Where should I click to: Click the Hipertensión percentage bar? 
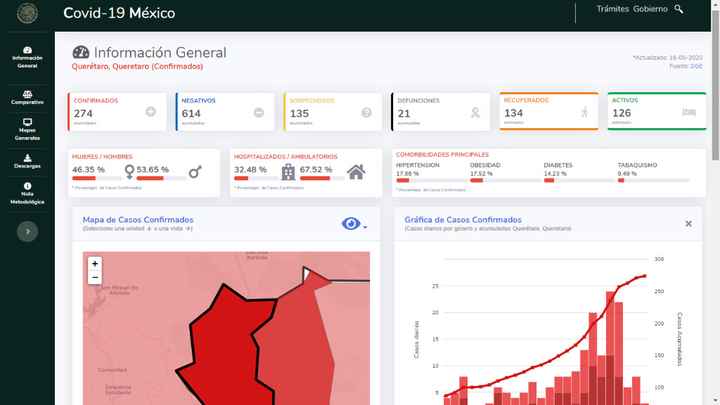point(430,181)
